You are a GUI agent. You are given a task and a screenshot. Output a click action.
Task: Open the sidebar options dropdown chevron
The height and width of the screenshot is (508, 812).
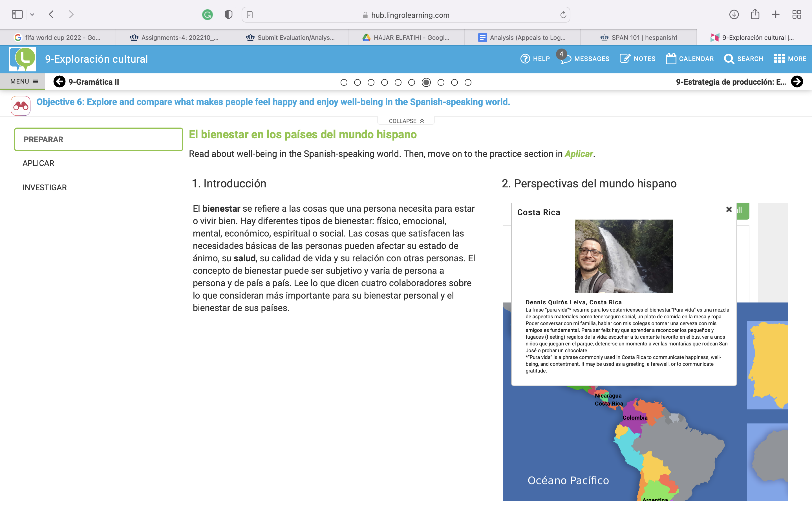click(x=32, y=14)
